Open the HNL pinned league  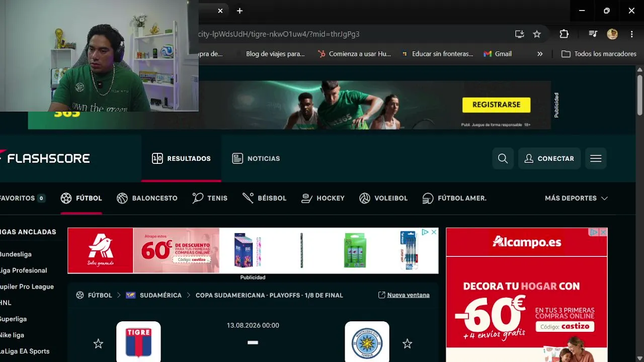(x=6, y=303)
